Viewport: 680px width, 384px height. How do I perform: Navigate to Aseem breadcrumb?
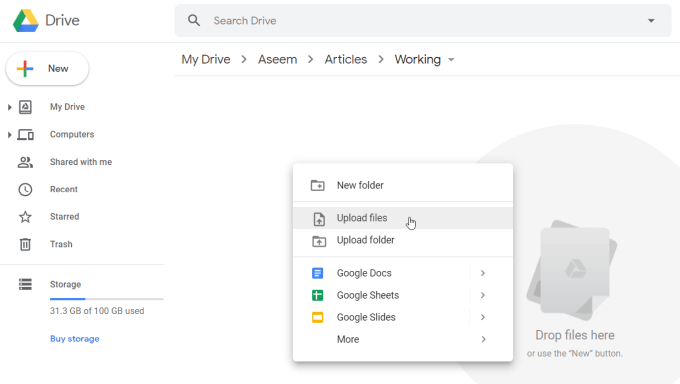278,59
